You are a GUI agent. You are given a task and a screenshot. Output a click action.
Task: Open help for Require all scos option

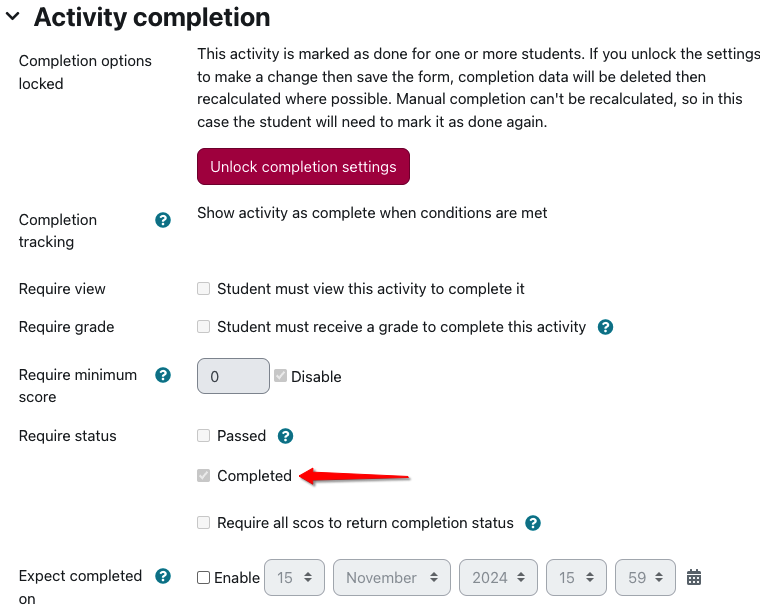pyautogui.click(x=533, y=523)
